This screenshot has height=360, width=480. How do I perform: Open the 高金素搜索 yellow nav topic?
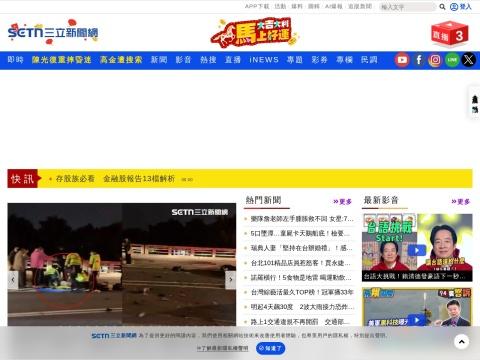pos(121,60)
